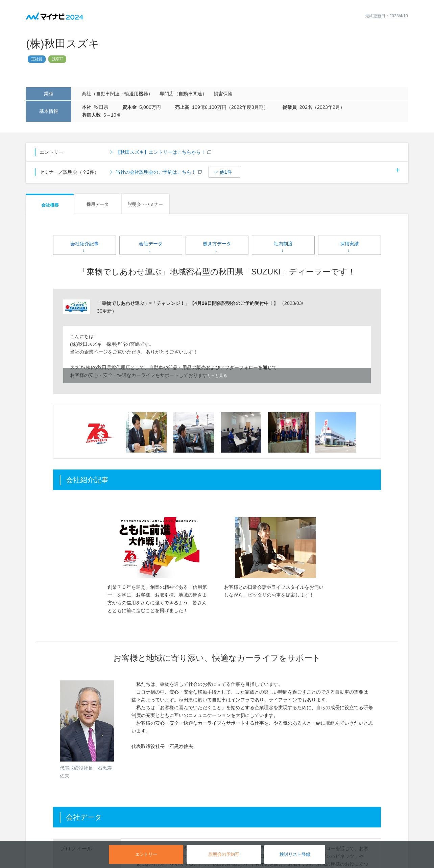Open the 当社の会社説明会のご予約はこちら！ link

[x=155, y=172]
